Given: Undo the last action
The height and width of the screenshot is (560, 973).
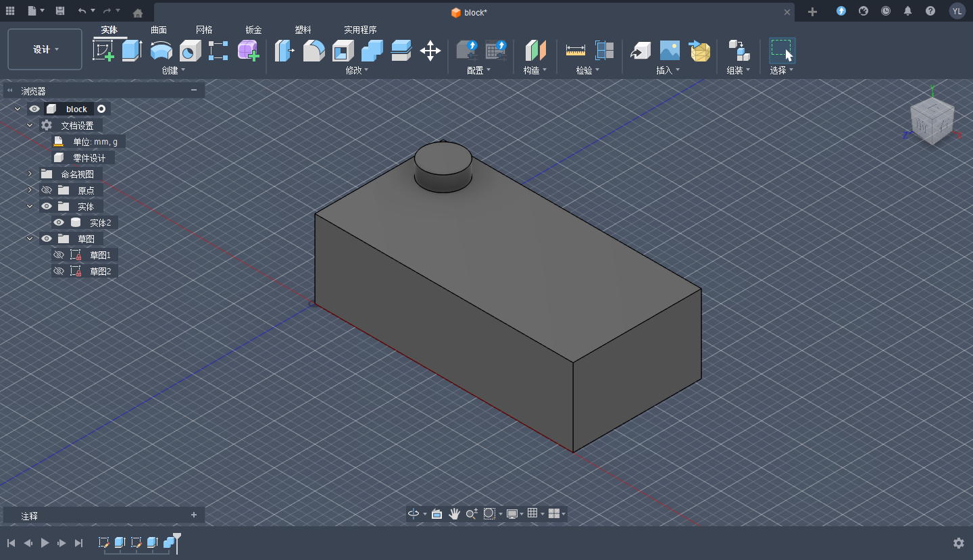Looking at the screenshot, I should [x=82, y=11].
